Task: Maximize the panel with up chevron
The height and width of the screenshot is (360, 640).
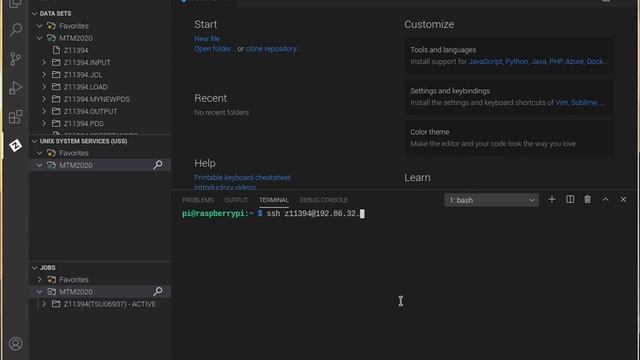Action: (x=605, y=200)
